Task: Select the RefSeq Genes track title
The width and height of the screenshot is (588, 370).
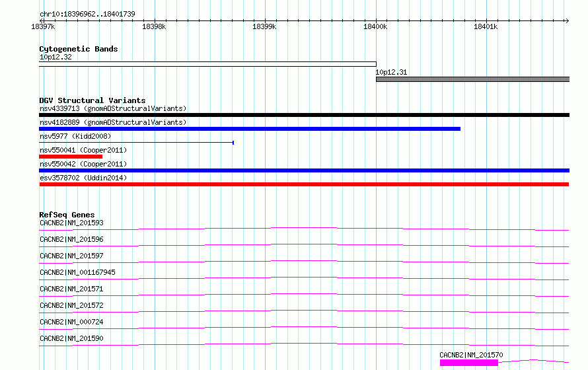Action: click(67, 215)
